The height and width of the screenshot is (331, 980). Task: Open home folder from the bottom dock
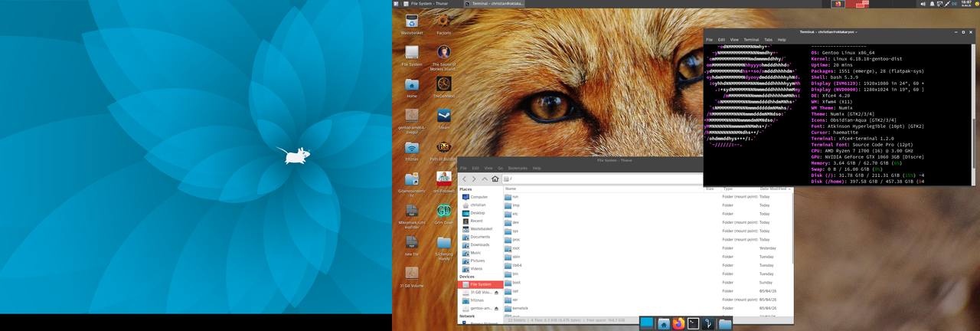664,323
